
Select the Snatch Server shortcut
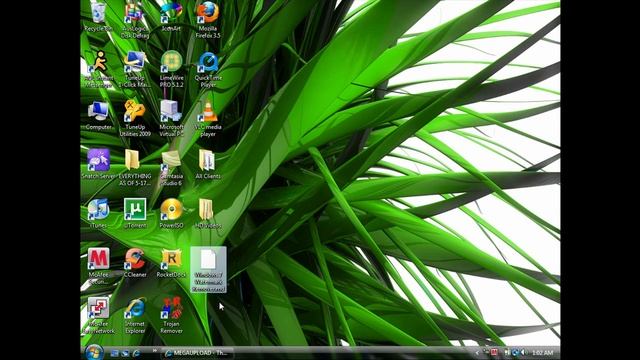click(x=98, y=164)
